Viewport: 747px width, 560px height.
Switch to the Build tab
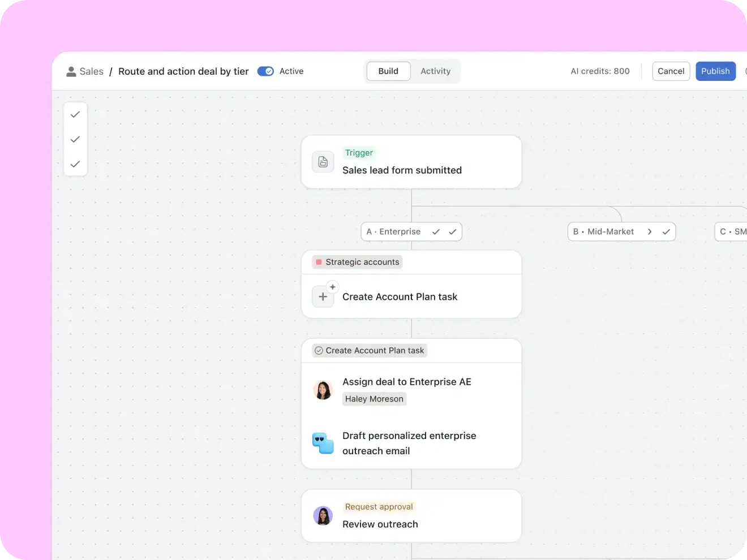tap(388, 71)
